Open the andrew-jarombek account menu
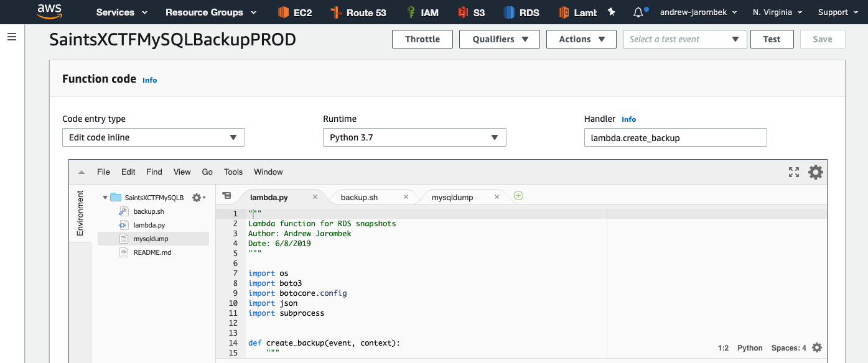 point(698,12)
